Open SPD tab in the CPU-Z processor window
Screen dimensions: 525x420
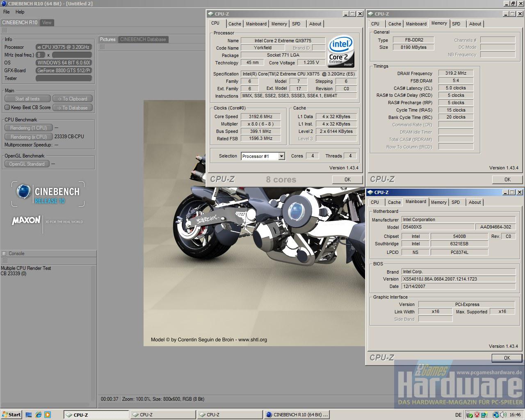click(296, 24)
